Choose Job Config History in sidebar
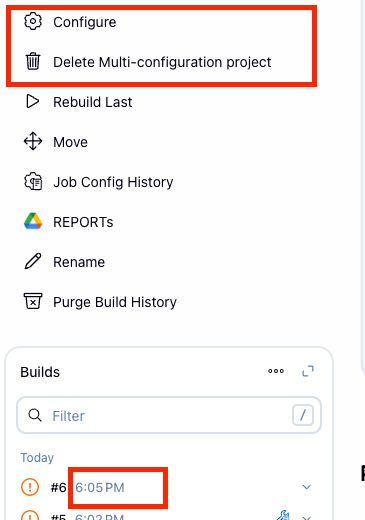The height and width of the screenshot is (520, 365). (113, 182)
